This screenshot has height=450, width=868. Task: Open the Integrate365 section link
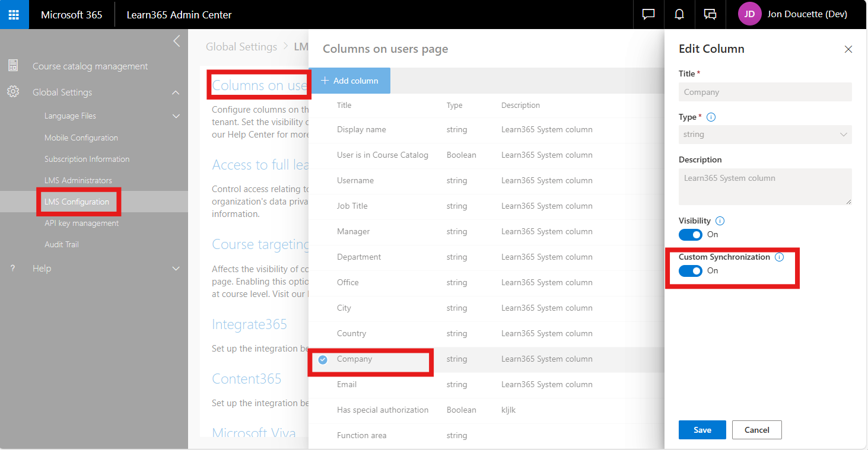(x=249, y=324)
